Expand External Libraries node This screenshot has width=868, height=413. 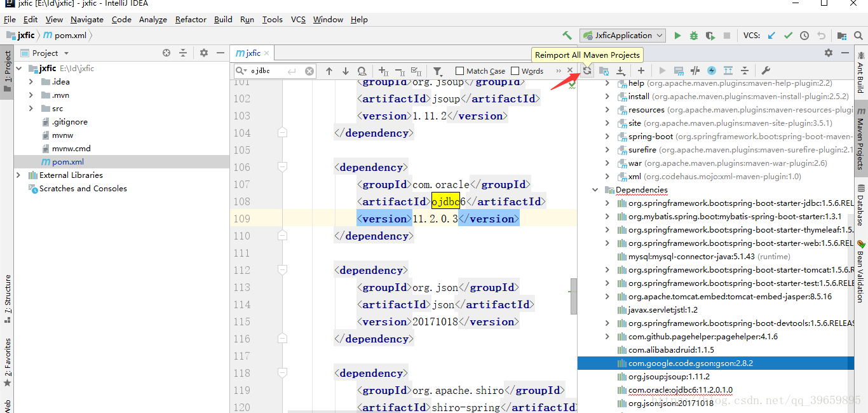click(18, 175)
